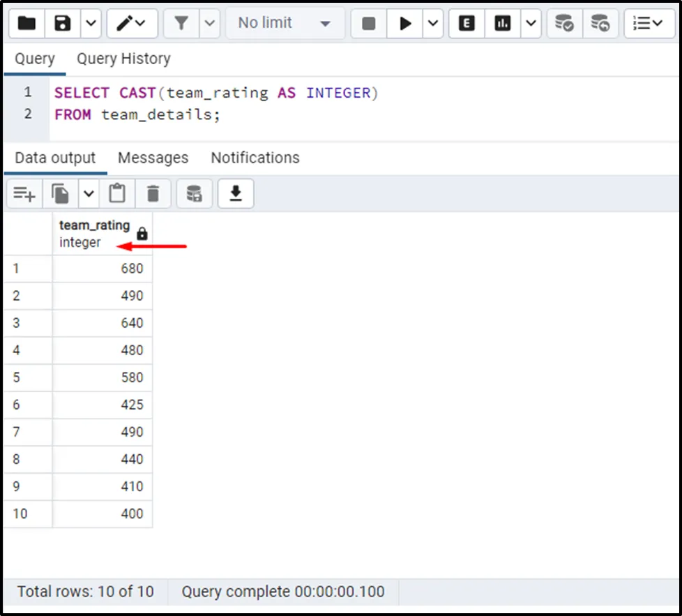Open the No limit rows dropdown
The image size is (682, 616).
284,23
